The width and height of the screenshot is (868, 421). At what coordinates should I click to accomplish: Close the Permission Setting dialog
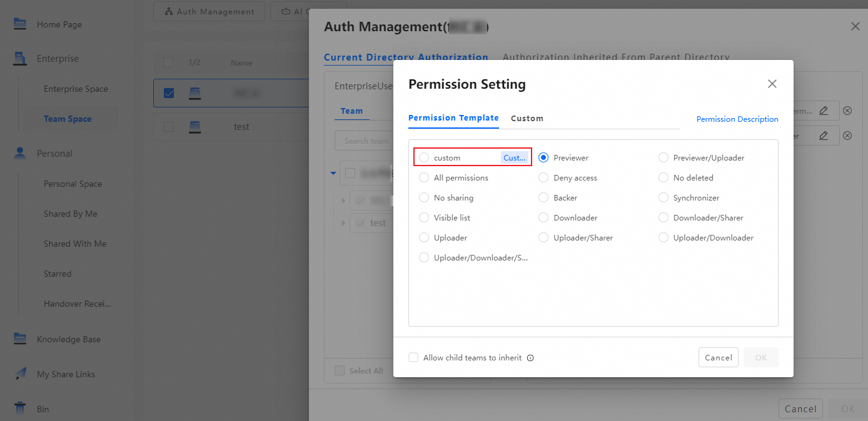(772, 84)
